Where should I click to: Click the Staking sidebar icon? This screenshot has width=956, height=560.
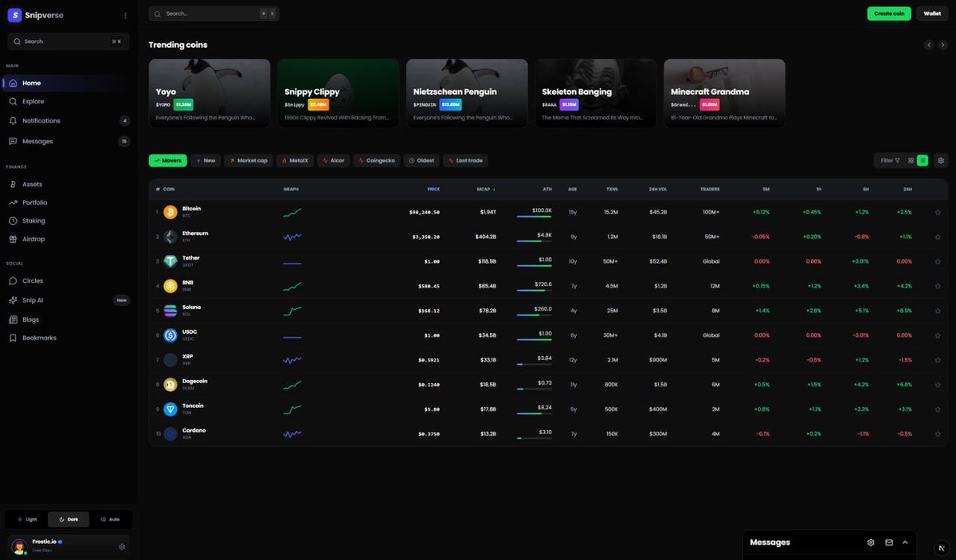pyautogui.click(x=14, y=221)
